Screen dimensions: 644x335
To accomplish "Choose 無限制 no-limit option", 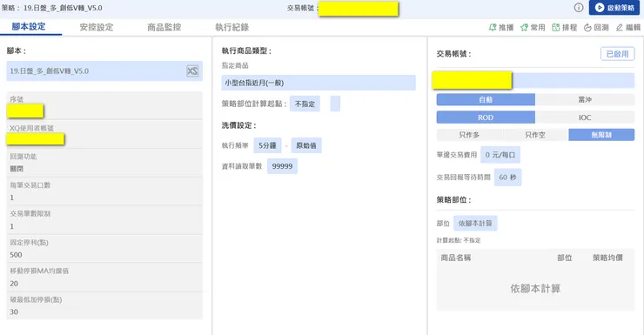I will 601,135.
